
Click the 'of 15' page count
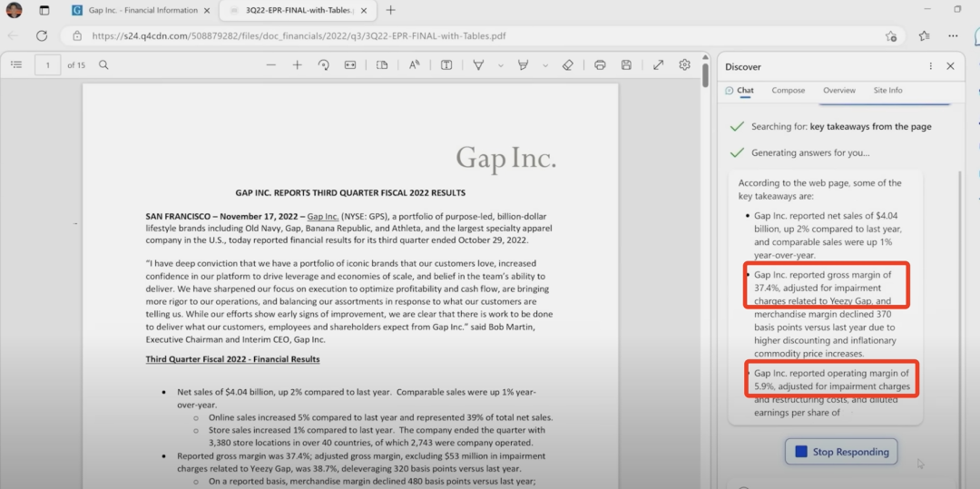pos(76,65)
